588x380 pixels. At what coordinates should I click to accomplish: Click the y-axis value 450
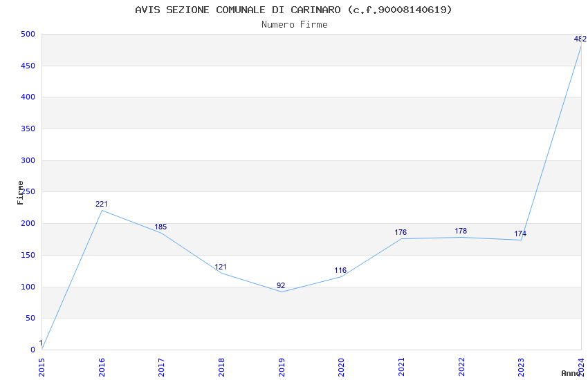coord(28,66)
